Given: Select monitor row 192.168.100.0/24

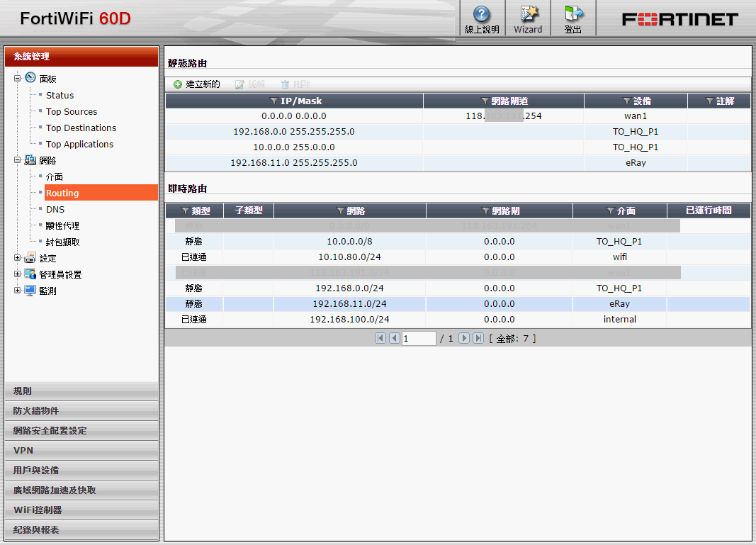Looking at the screenshot, I should coord(458,320).
